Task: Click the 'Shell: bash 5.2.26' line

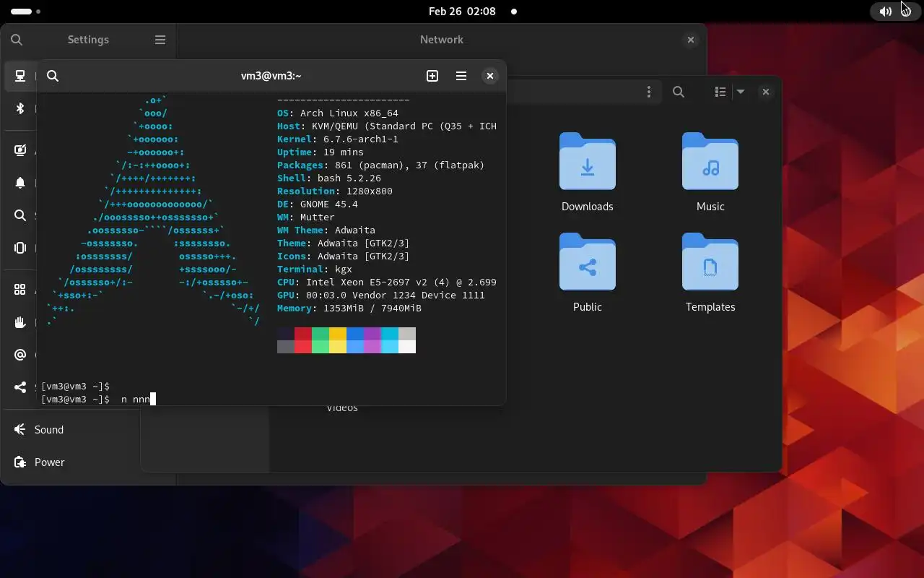Action: point(329,178)
